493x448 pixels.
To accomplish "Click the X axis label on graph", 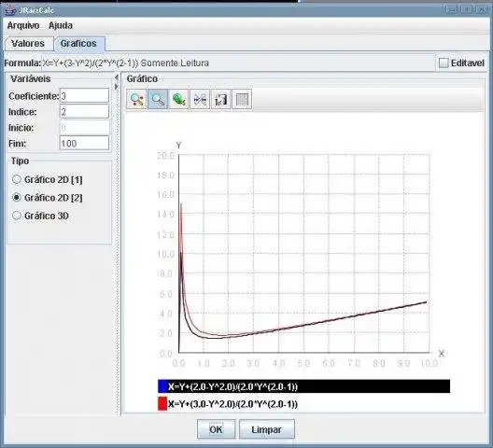I will point(442,354).
